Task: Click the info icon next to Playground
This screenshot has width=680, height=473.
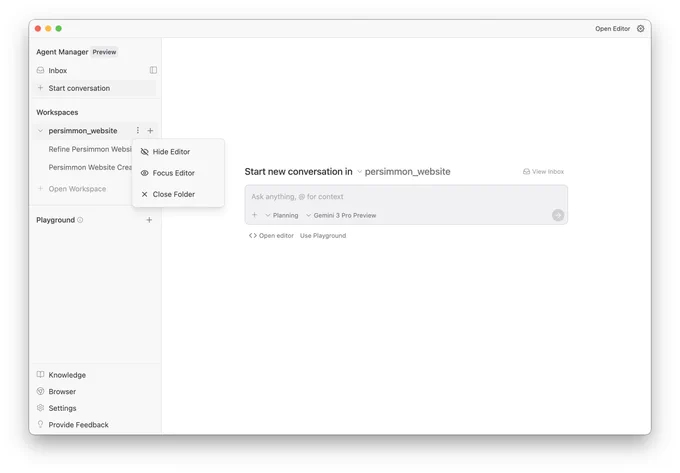Action: [80, 220]
